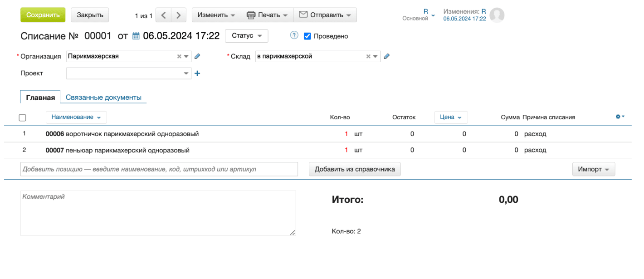Uncheck the Проведено checkbox
This screenshot has width=644, height=279.
point(307,36)
